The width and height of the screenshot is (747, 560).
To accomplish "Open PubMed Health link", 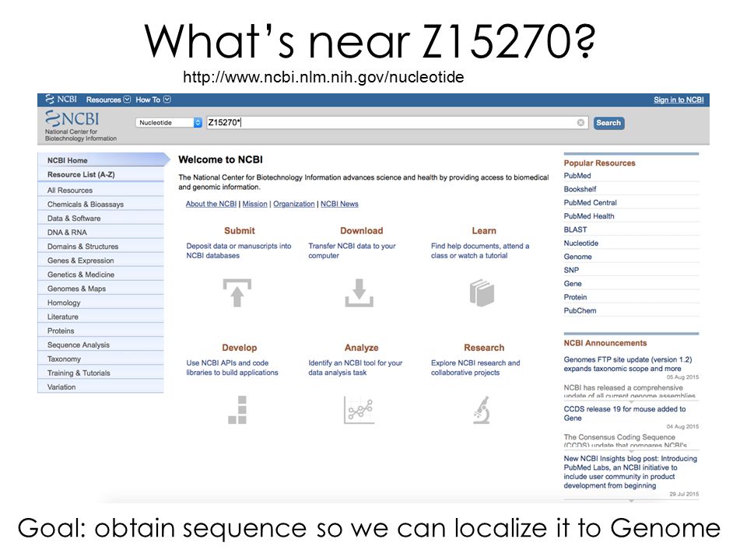I will [589, 216].
